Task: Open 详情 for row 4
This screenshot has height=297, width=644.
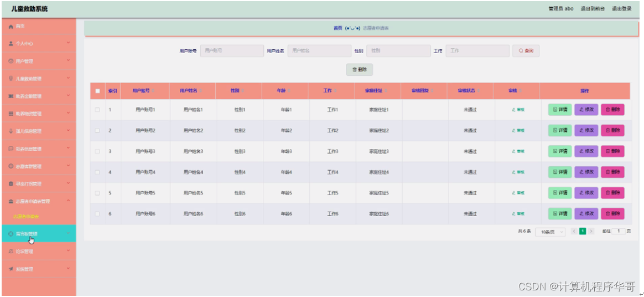Action: click(x=560, y=172)
